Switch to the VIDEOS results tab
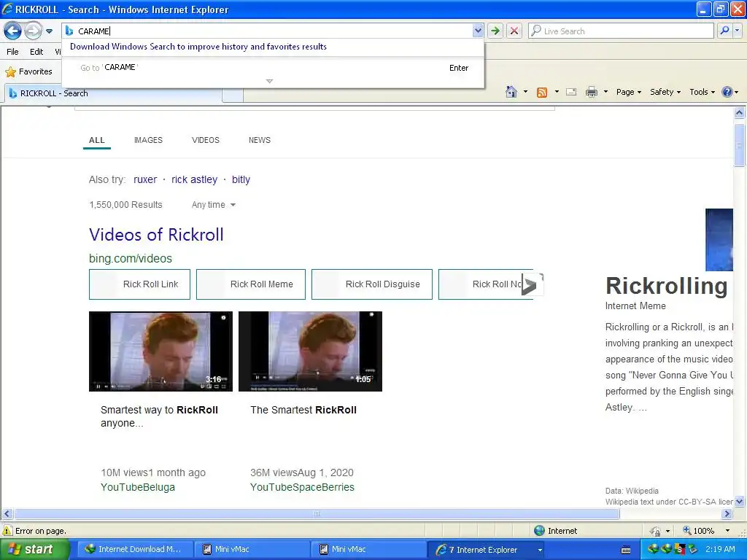The width and height of the screenshot is (747, 560). [x=205, y=140]
